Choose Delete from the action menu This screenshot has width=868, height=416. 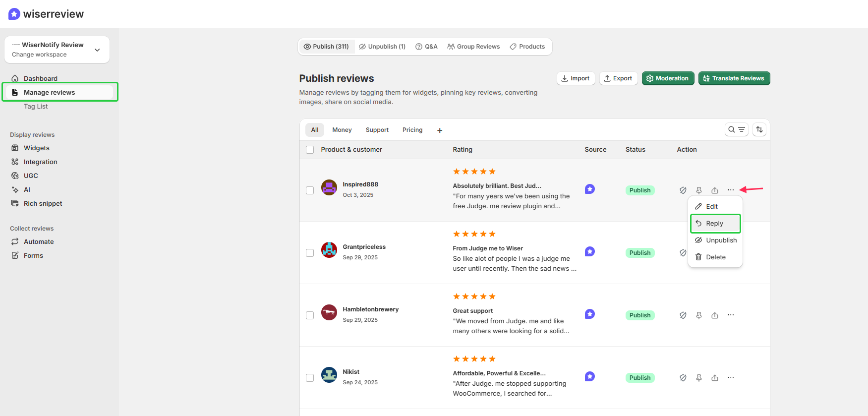pyautogui.click(x=715, y=257)
